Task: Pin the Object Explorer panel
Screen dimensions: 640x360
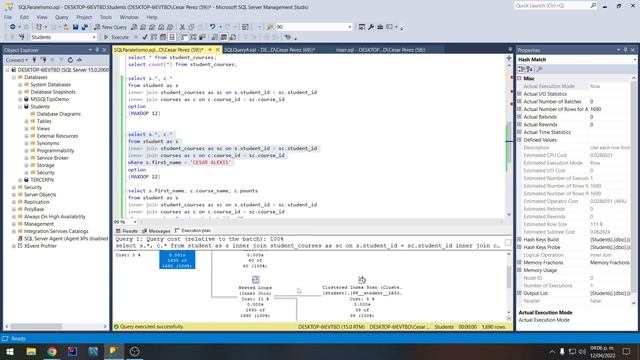Action: (x=97, y=50)
